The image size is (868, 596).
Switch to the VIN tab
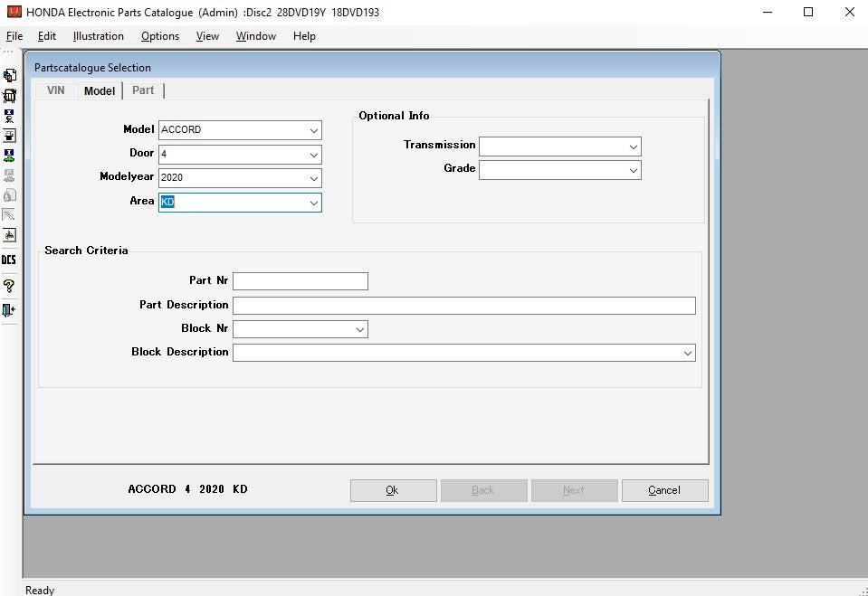[55, 90]
